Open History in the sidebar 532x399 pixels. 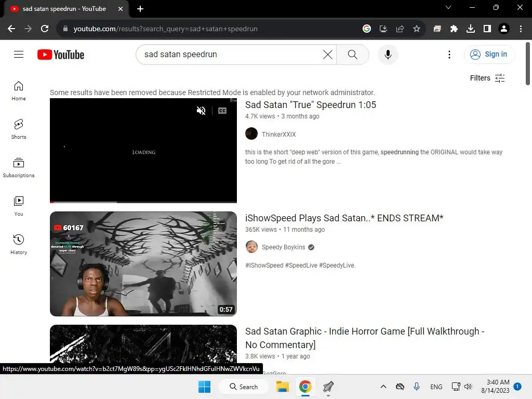[19, 244]
